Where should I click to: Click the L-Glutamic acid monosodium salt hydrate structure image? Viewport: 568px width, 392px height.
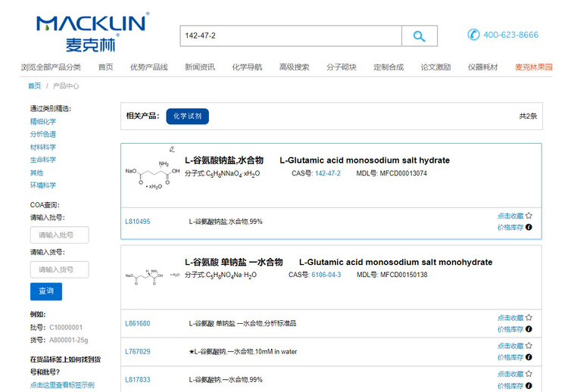point(152,175)
